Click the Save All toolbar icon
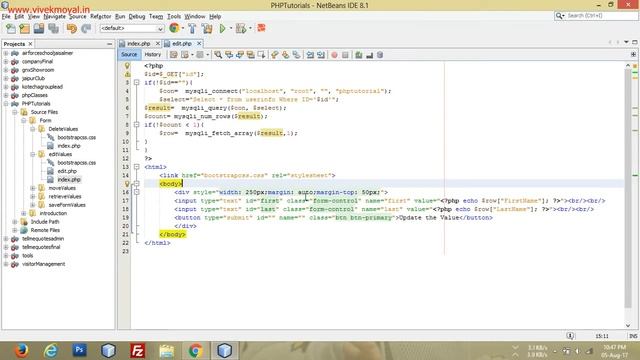 [x=53, y=28]
